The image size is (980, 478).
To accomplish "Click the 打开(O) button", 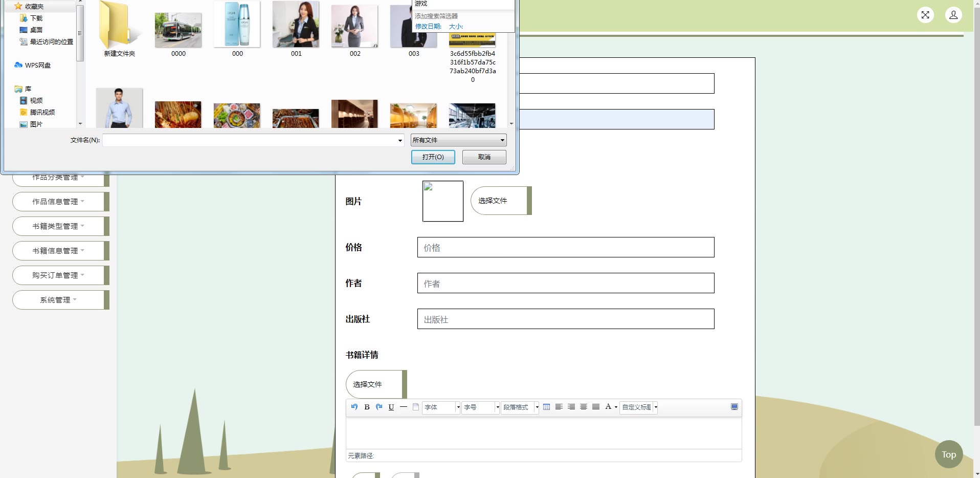I will tap(433, 157).
